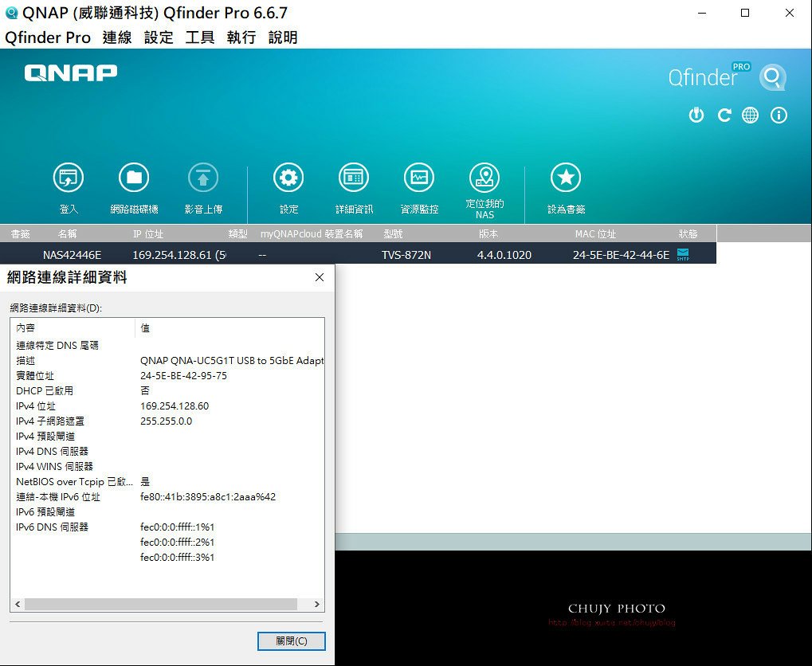Click the 定位我的 NAS locate icon
Screen dimensions: 812x666
click(x=484, y=178)
